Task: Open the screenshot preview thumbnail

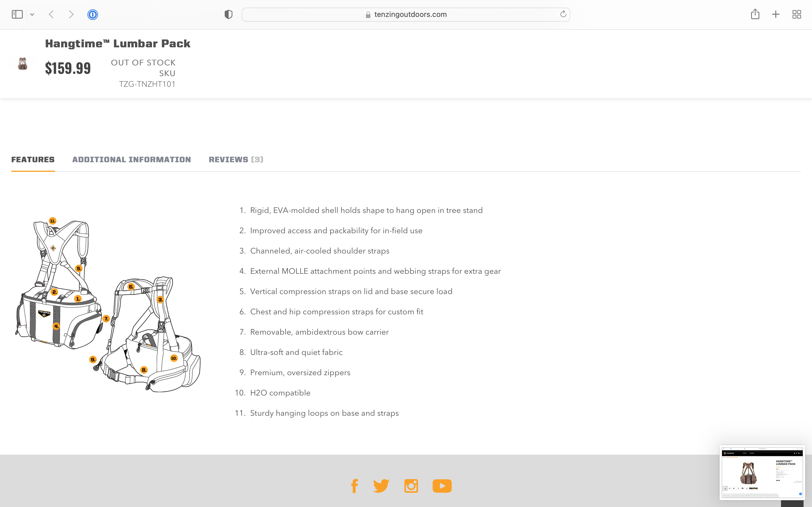Action: 762,472
